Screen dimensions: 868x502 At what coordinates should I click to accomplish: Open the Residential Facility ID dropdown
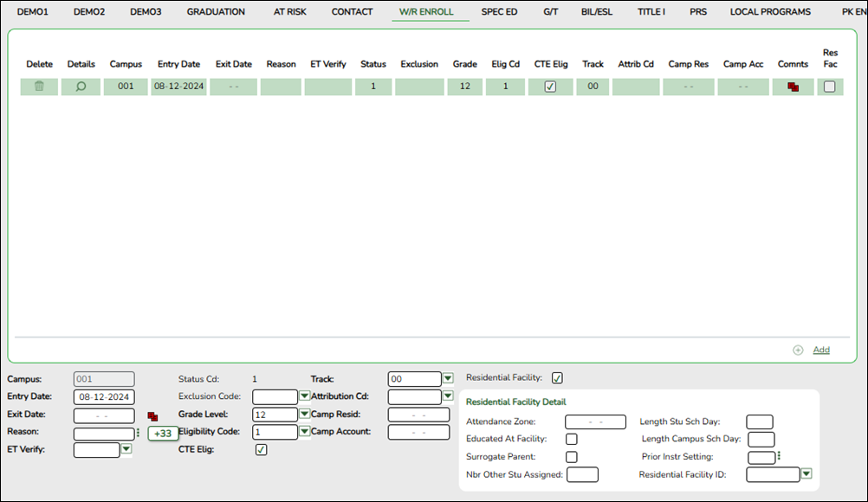[x=806, y=474]
